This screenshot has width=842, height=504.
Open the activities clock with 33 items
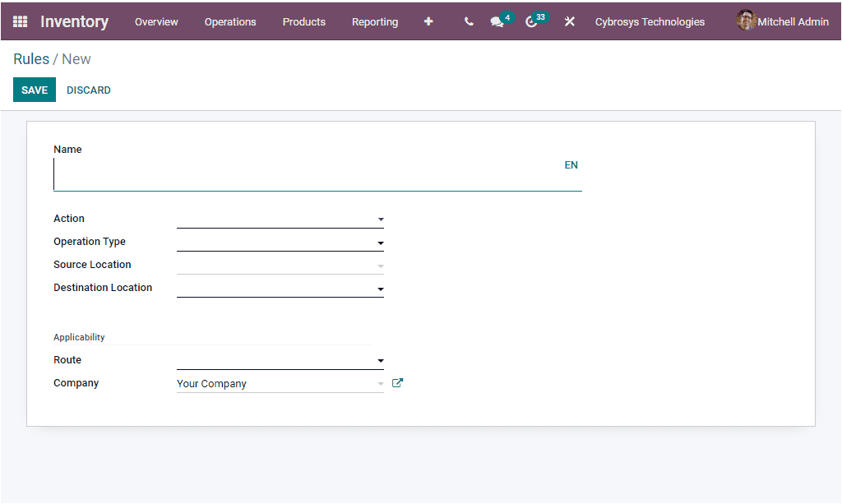click(533, 21)
